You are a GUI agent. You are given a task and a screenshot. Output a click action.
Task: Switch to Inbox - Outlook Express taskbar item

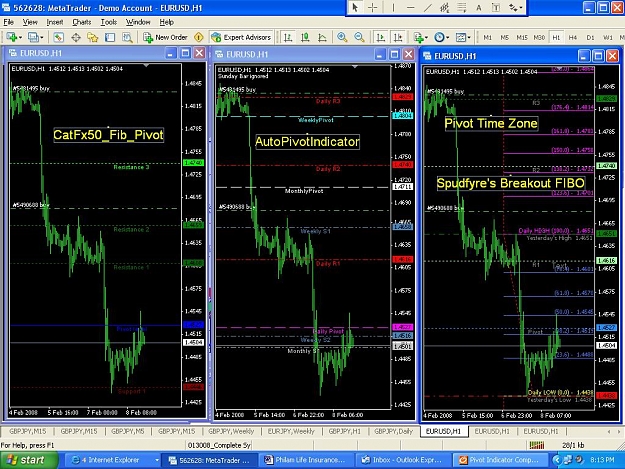coord(402,460)
